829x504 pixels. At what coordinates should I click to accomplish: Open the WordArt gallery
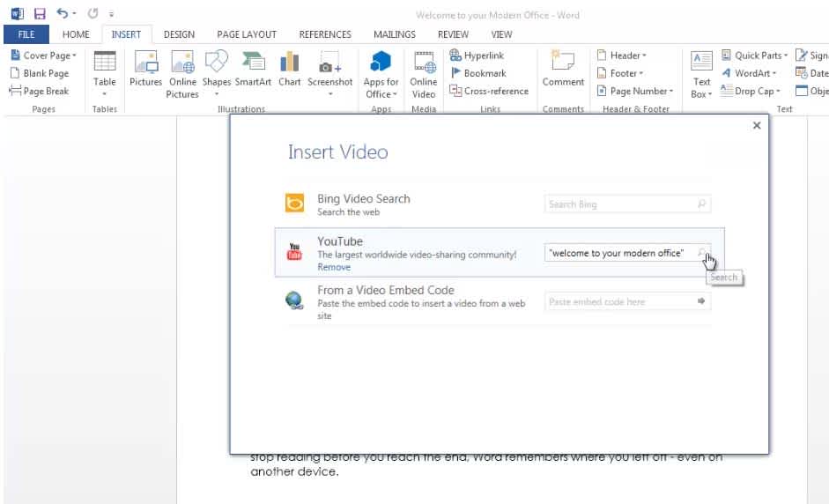point(749,73)
